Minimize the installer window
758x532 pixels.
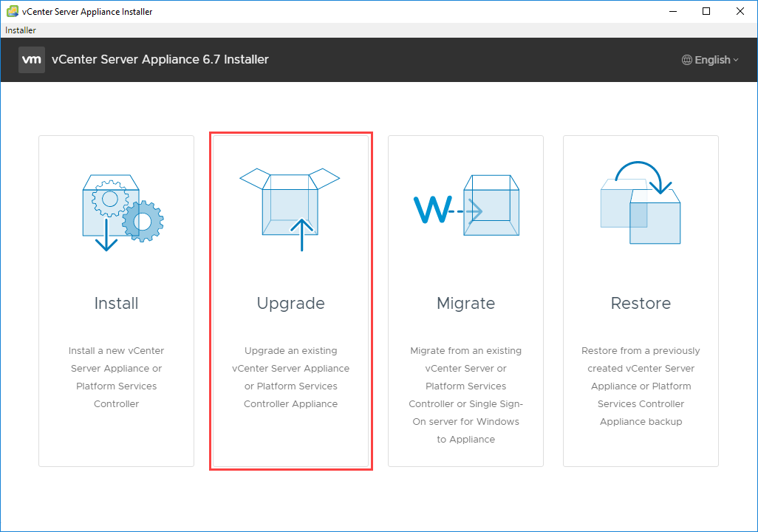672,11
